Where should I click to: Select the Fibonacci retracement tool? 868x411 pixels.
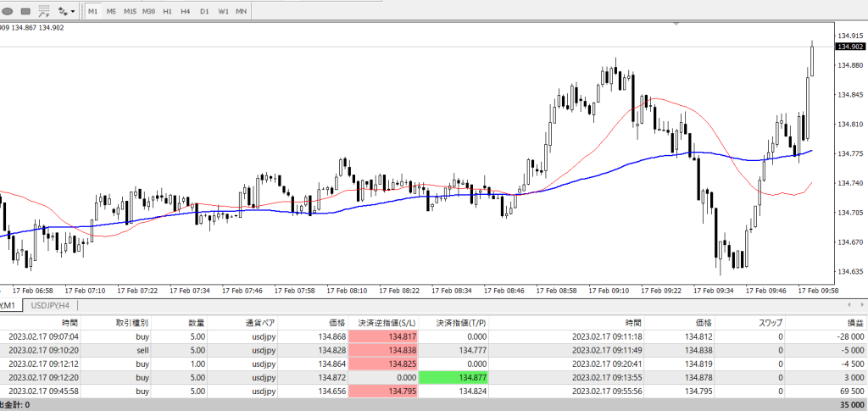pos(43,12)
